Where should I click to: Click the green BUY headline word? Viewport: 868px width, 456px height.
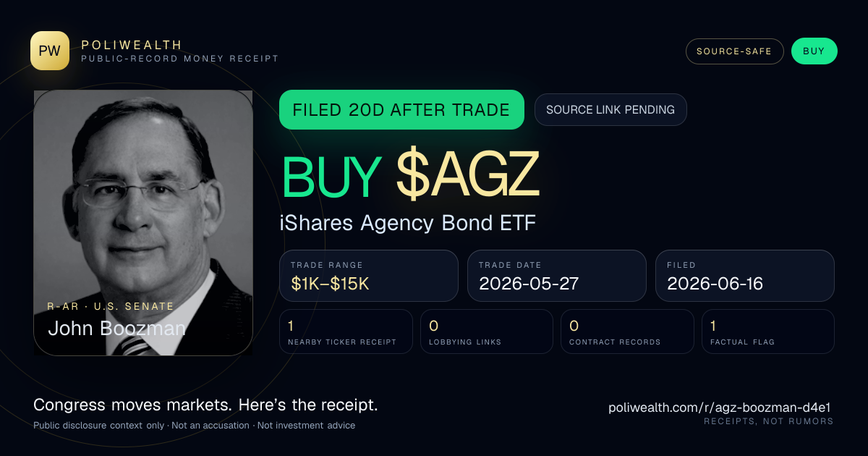point(332,177)
